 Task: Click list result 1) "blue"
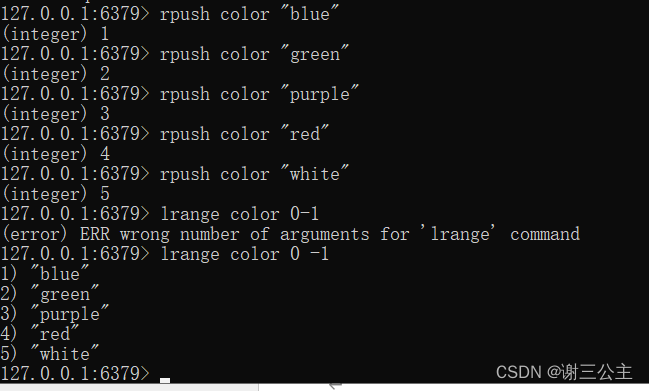45,274
